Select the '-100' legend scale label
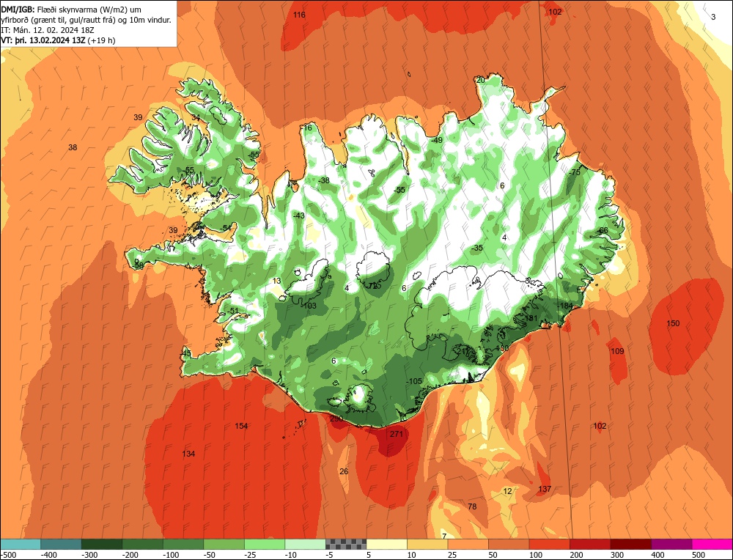This screenshot has height=560, width=733. pyautogui.click(x=171, y=555)
